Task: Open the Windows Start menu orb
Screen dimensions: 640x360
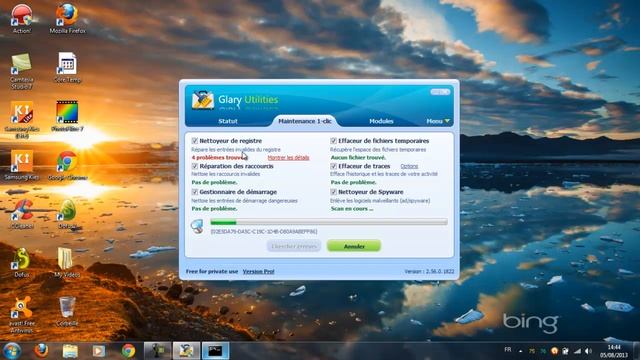Action: tap(12, 351)
